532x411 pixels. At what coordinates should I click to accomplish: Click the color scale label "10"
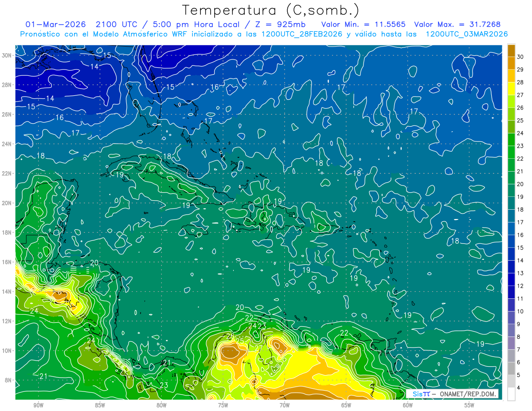tap(520, 312)
